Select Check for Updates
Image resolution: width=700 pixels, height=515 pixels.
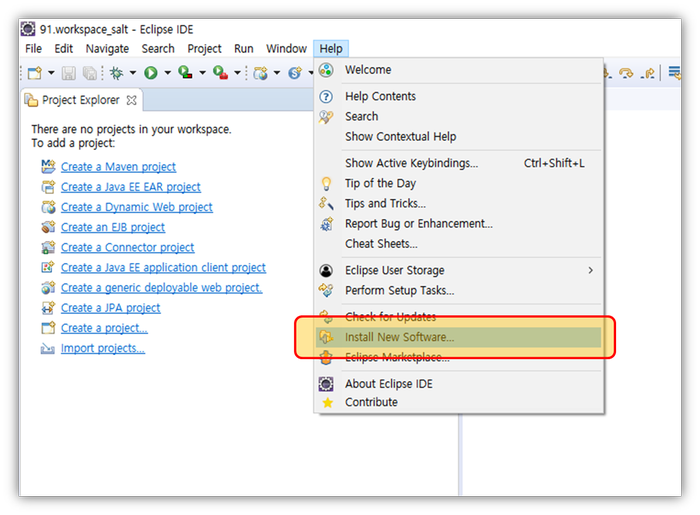click(x=458, y=317)
